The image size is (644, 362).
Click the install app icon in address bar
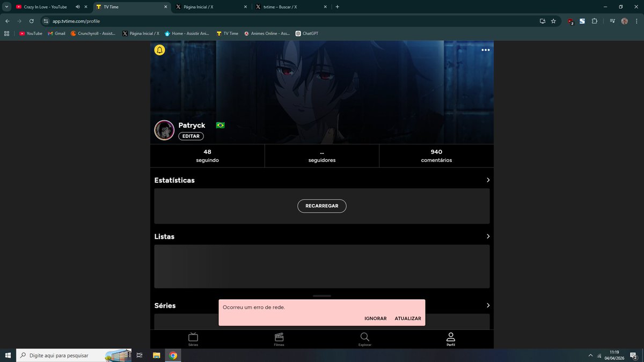pyautogui.click(x=543, y=21)
